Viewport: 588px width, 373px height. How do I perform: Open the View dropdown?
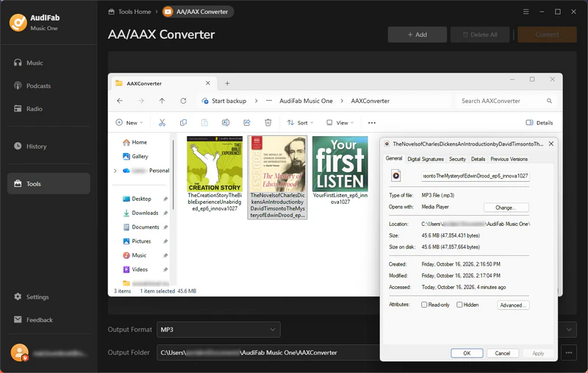click(340, 123)
